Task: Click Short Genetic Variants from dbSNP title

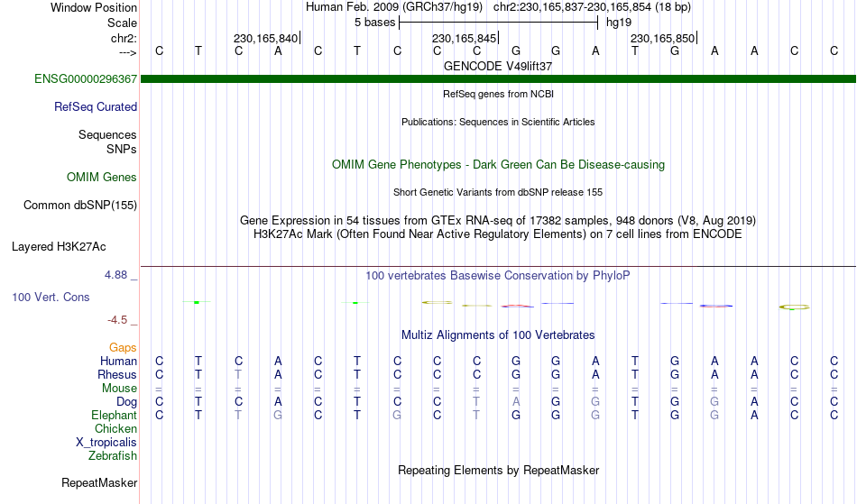Action: coord(498,192)
